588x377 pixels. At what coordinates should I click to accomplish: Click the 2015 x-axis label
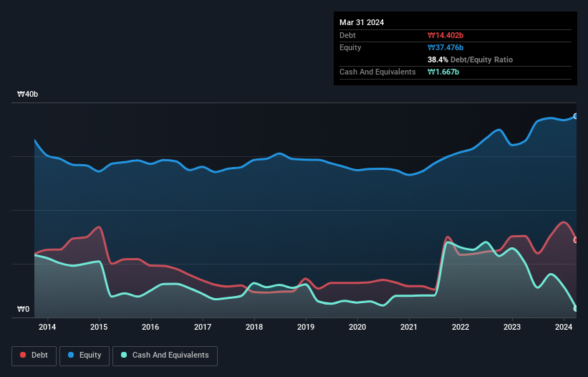[99, 327]
